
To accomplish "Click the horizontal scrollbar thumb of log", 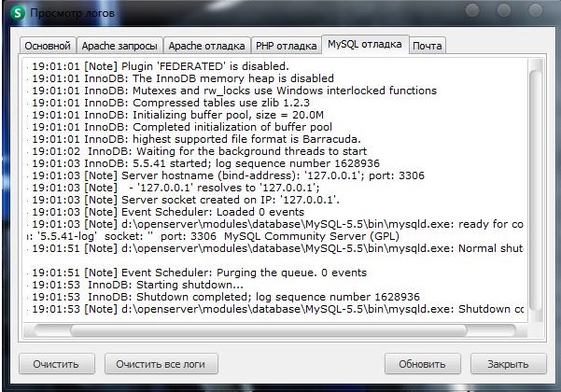I will 269,330.
